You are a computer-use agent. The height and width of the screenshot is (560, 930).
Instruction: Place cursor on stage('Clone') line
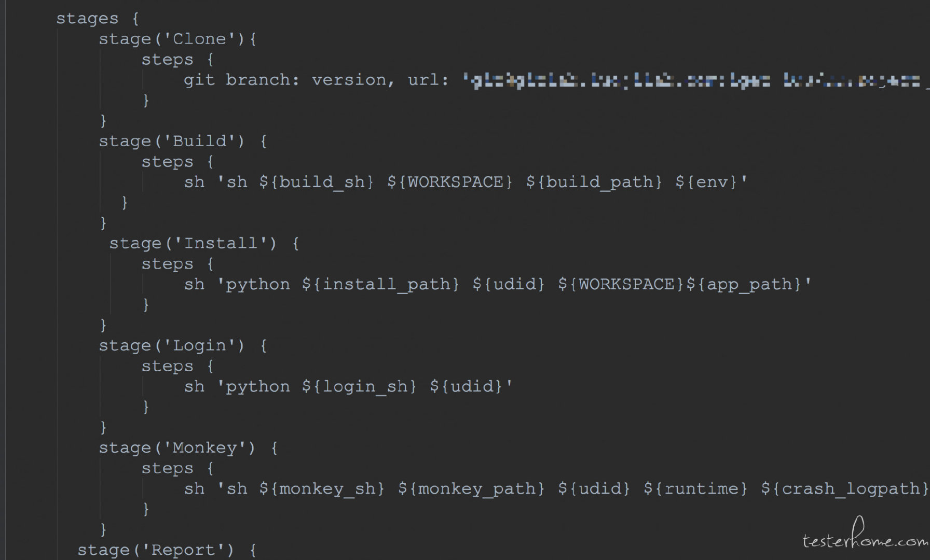click(177, 39)
